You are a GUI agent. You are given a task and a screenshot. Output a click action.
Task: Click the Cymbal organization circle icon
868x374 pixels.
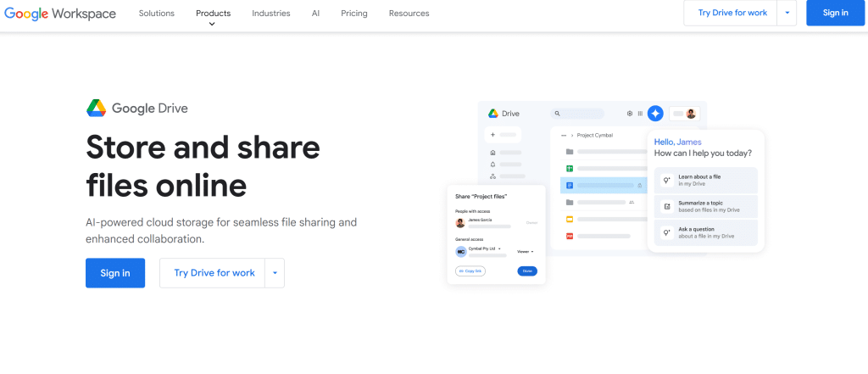coord(460,252)
